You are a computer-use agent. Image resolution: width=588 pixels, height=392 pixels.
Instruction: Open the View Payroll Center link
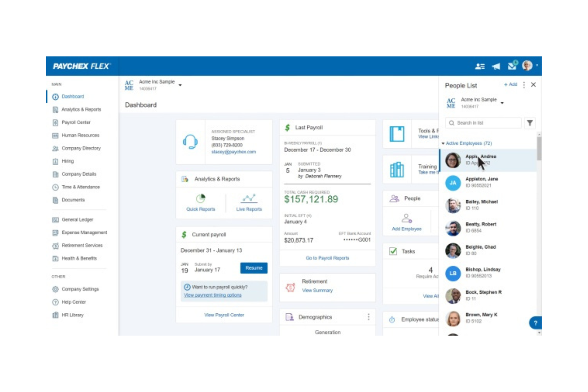(224, 315)
